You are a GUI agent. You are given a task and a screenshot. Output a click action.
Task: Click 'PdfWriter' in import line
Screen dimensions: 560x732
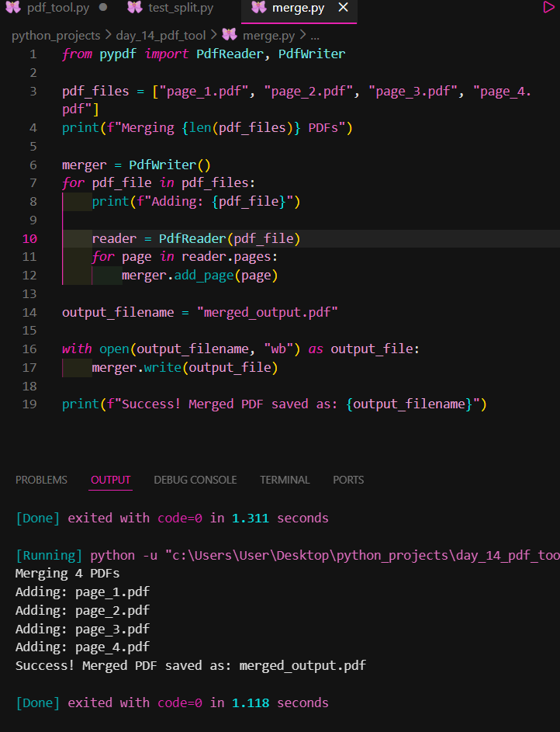pos(312,54)
